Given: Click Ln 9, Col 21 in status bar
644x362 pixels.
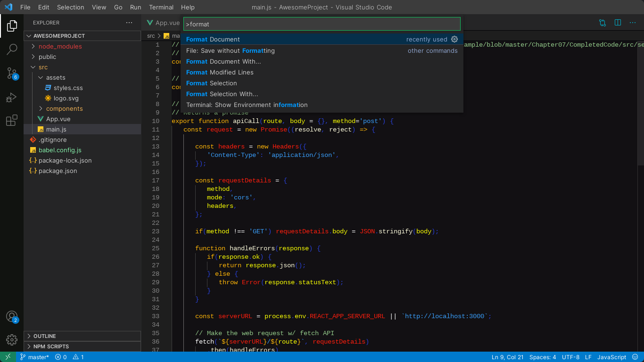Looking at the screenshot, I should 508,357.
